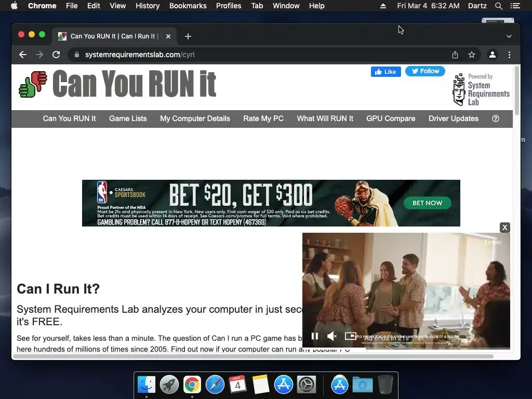Click the Can You RUN it logo
This screenshot has width=532, height=399.
(117, 84)
